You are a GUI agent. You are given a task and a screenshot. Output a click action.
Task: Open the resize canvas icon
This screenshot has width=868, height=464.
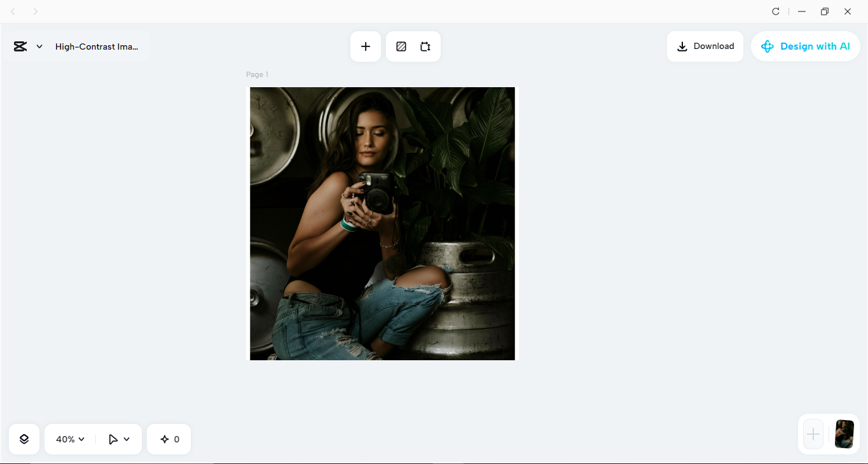pos(425,46)
